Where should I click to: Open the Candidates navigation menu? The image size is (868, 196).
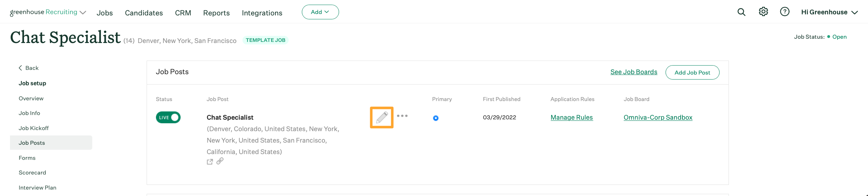144,13
